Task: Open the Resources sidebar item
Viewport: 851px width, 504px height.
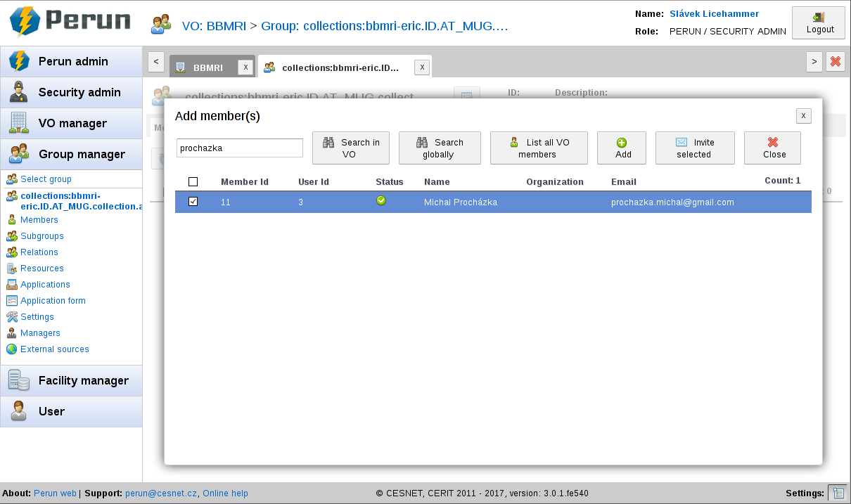Action: [42, 269]
